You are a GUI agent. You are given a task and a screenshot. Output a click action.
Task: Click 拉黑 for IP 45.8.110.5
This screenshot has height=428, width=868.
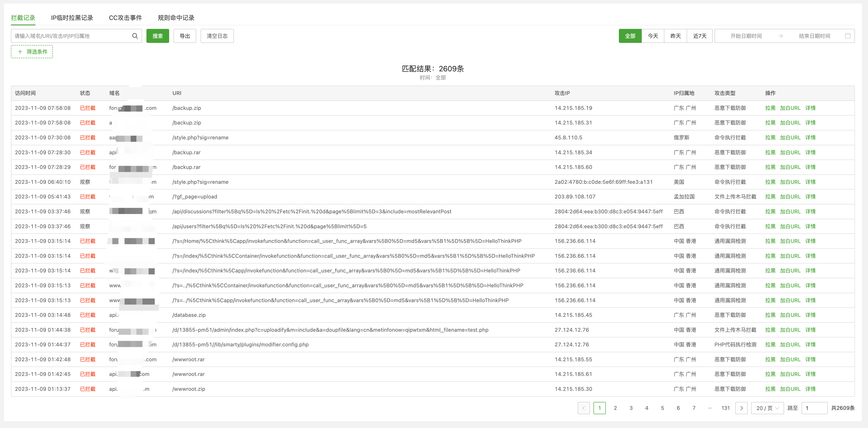770,138
